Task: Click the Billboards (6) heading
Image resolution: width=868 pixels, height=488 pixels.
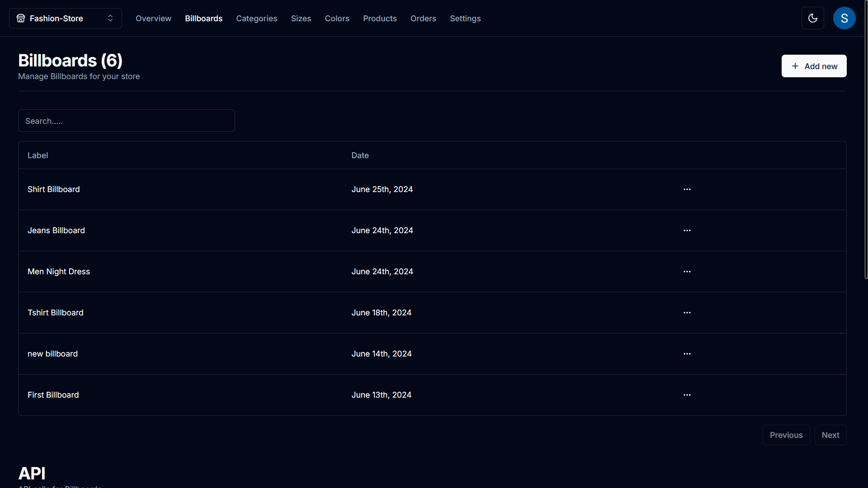Action: coord(70,61)
